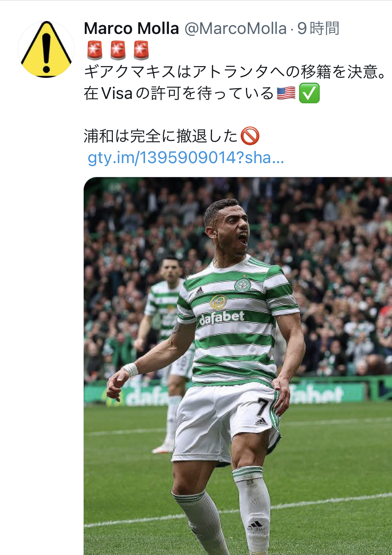Click the Celtic club crest on the jersey
392x555 pixels.
click(242, 285)
